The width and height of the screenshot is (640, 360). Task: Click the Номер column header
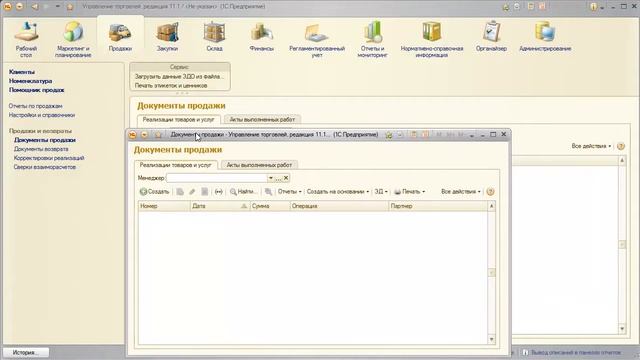164,206
